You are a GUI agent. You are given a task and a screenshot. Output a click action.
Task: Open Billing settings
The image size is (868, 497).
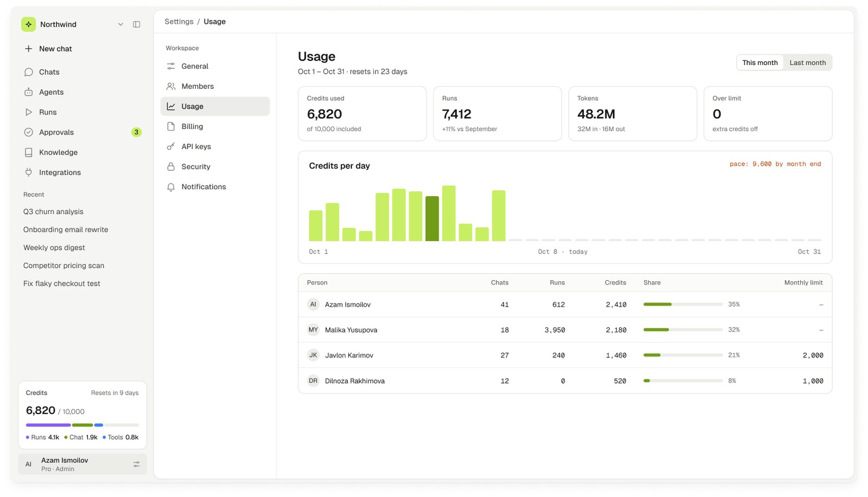(215, 126)
